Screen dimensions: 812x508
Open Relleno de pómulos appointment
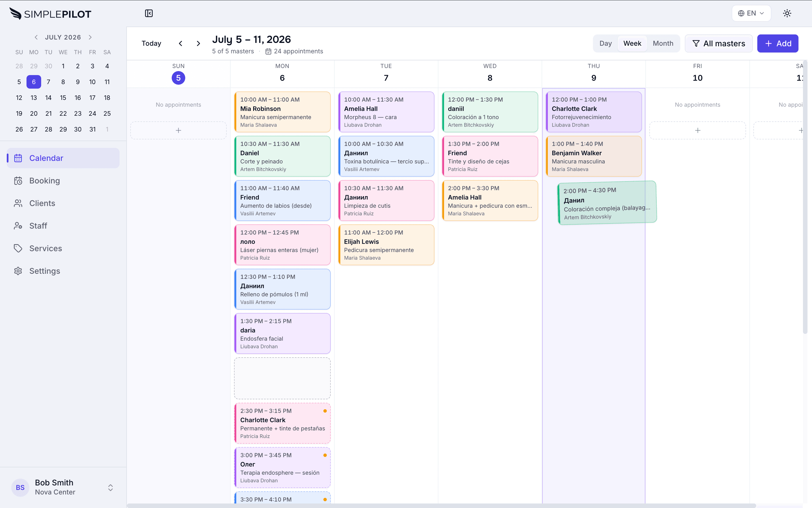(x=282, y=289)
